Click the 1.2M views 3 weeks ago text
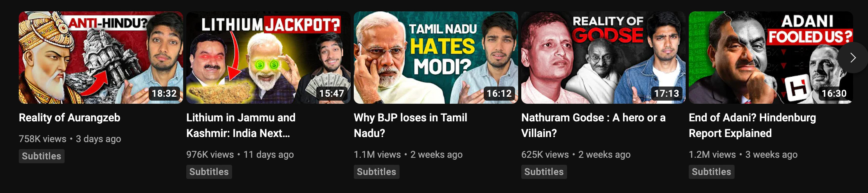The image size is (868, 193). pyautogui.click(x=743, y=155)
